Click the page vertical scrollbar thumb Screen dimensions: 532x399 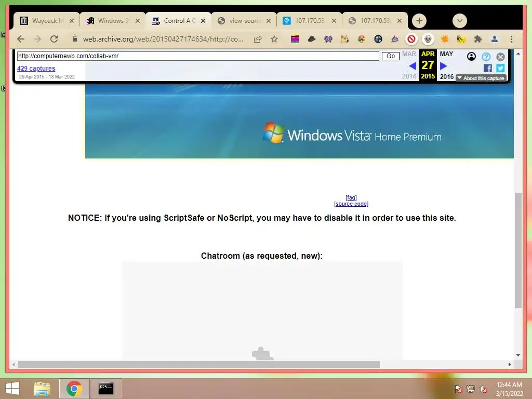[x=518, y=250]
